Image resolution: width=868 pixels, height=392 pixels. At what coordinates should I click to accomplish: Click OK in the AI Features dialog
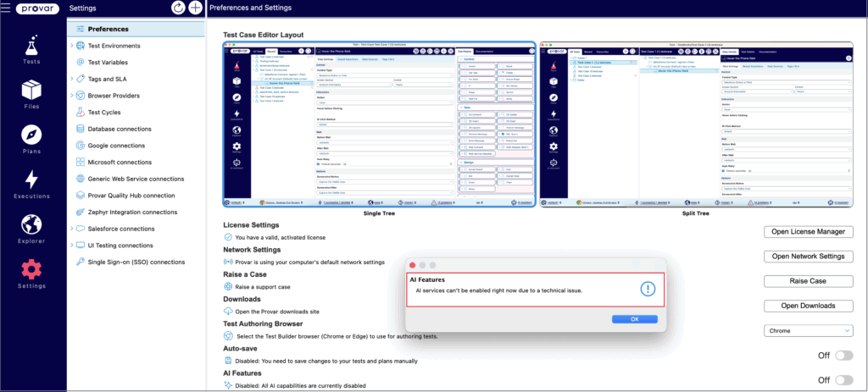634,319
